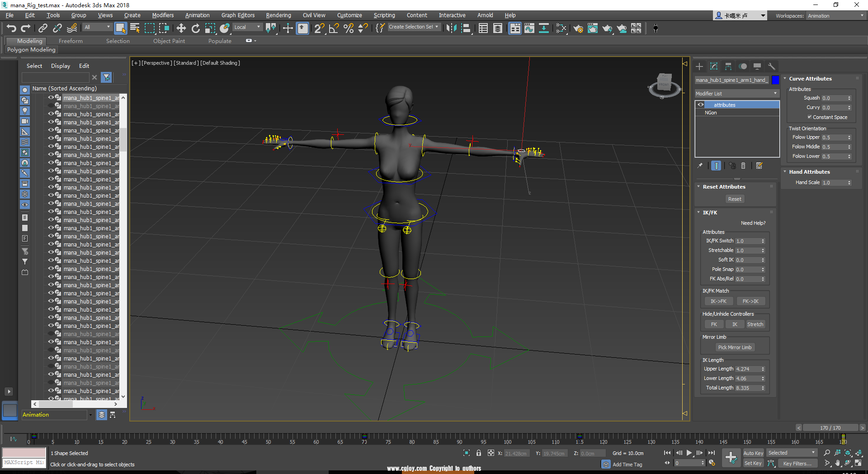
Task: Toggle the Selection Lock padlock icon
Action: coord(479,453)
